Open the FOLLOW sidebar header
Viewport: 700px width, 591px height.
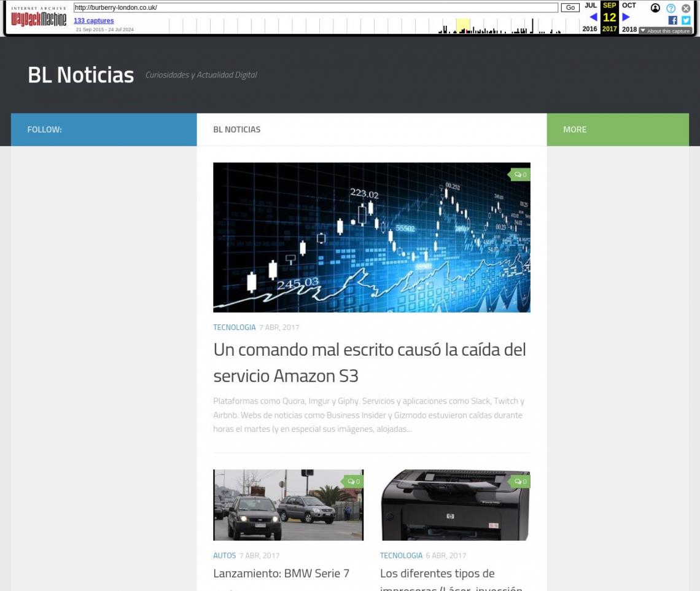[x=45, y=130]
